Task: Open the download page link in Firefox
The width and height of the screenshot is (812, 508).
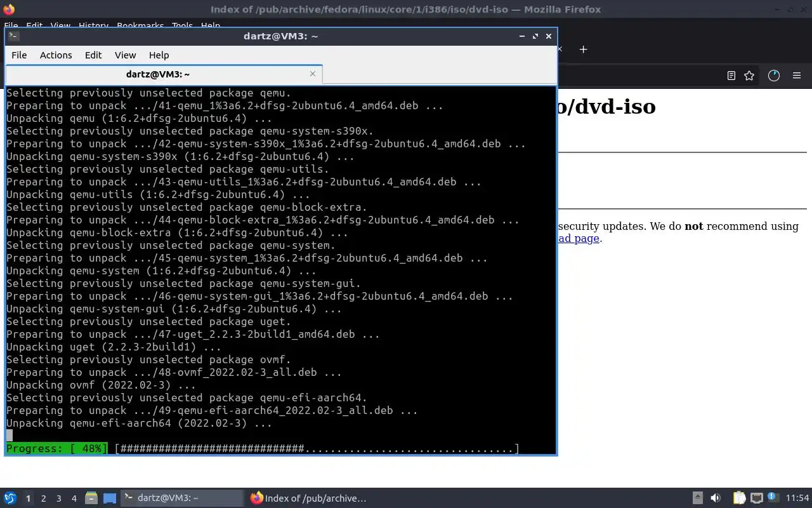Action: click(579, 239)
